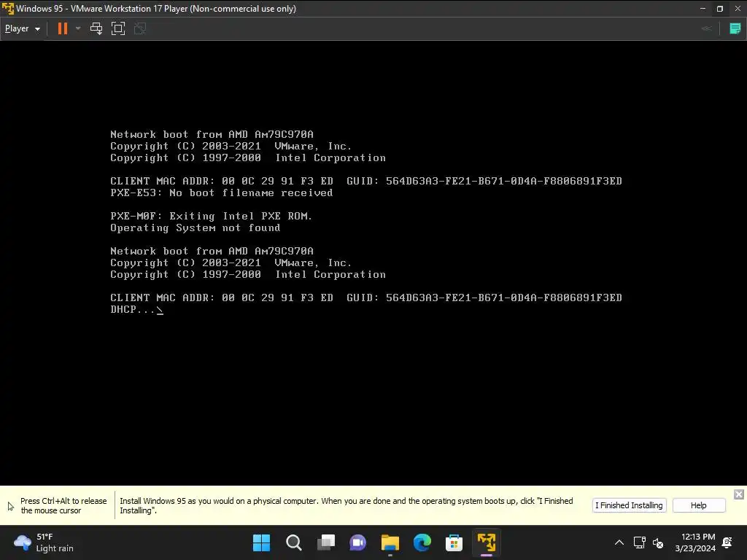Click 'PXE-M0F: Exiting Intel PXE ROM.' line
This screenshot has height=560, width=747.
211,216
